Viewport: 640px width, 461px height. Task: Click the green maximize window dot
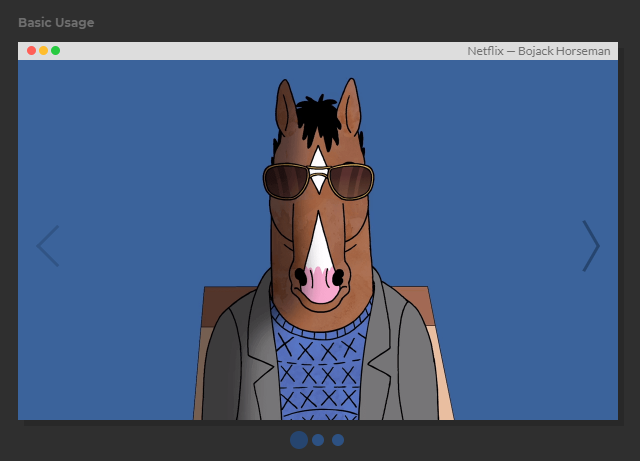56,51
